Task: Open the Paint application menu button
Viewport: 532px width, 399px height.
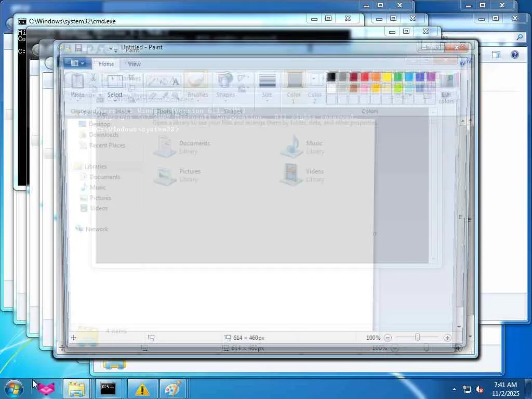Action: [x=77, y=63]
